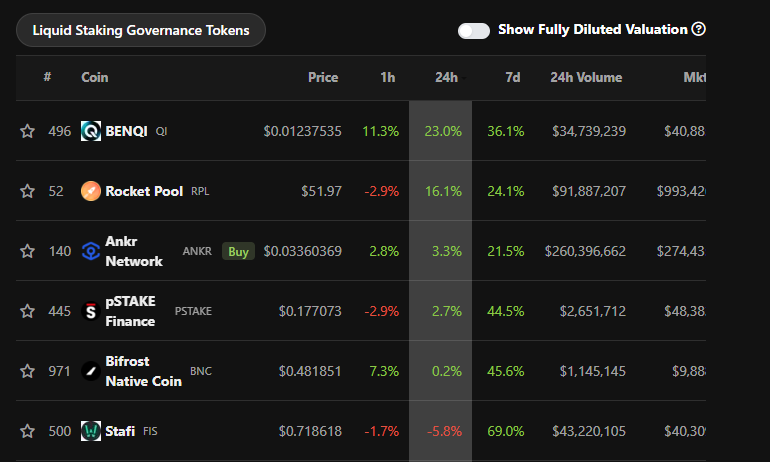The image size is (770, 462).
Task: Click pSTAKE 7d change 44.5%
Action: tap(505, 311)
